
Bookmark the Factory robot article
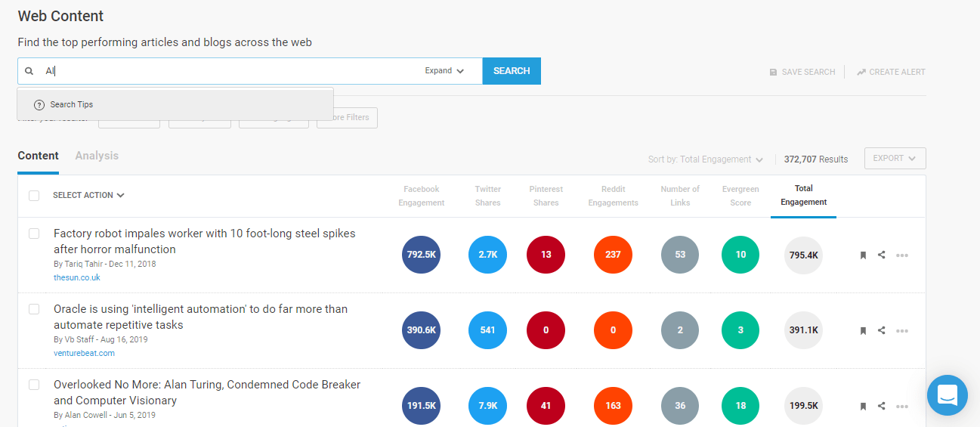(x=863, y=255)
